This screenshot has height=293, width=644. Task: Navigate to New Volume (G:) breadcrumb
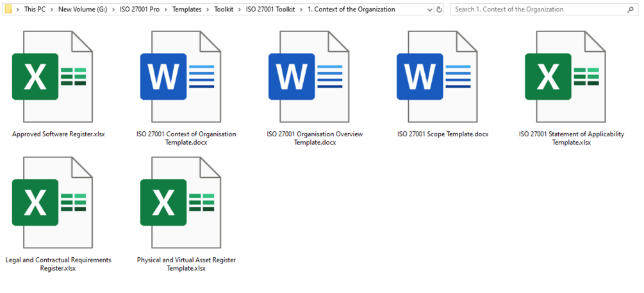tap(83, 10)
